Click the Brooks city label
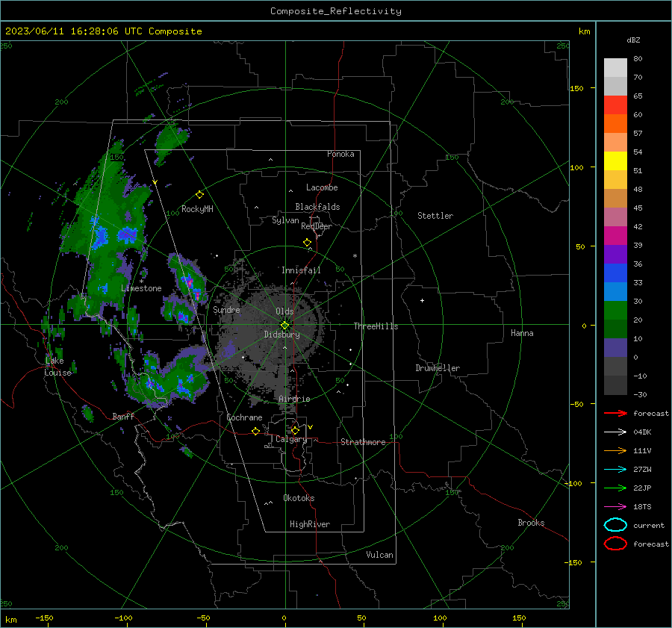This screenshot has width=672, height=628. (x=531, y=523)
